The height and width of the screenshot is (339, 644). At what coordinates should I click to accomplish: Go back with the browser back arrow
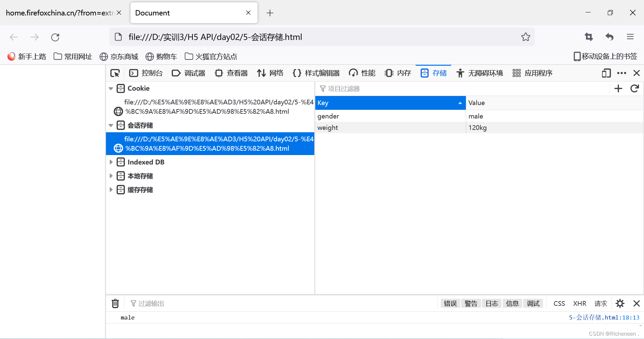click(x=14, y=37)
